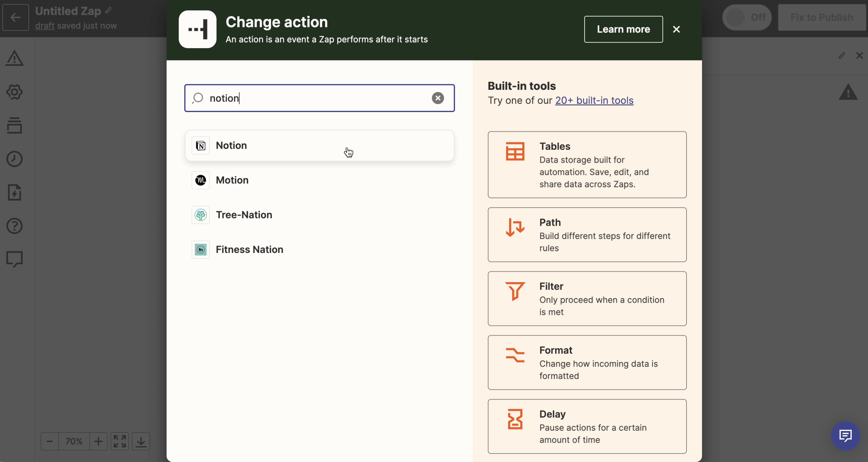The width and height of the screenshot is (868, 462).
Task: Select the Tables built-in tool
Action: point(587,165)
